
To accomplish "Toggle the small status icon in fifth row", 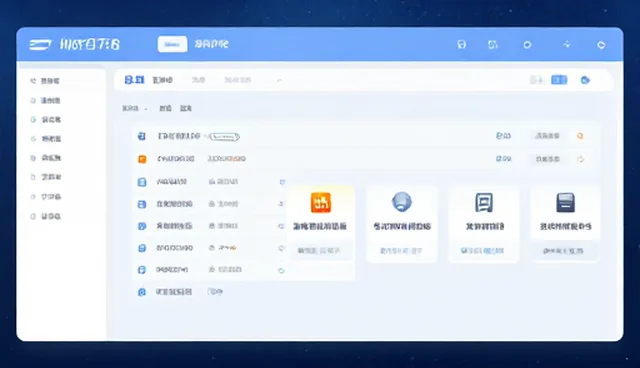I will pos(281,226).
